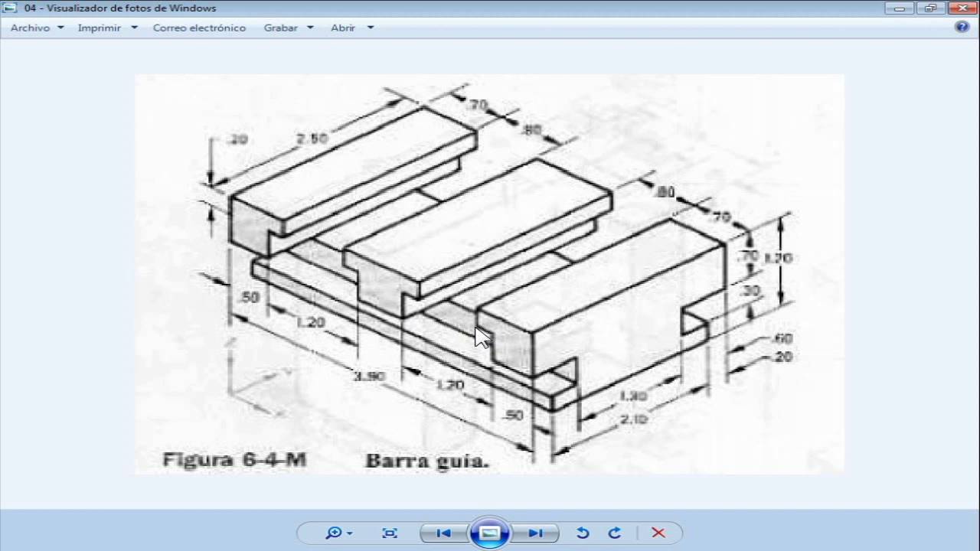Delete the current photo
980x551 pixels.
658,533
